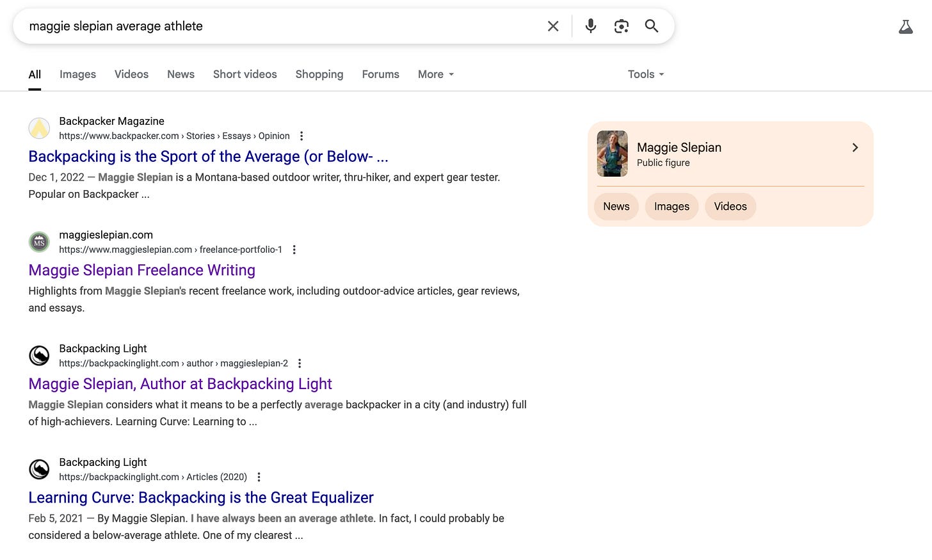
Task: Click the Backpacker Magazine site favicon
Action: pyautogui.click(x=40, y=128)
